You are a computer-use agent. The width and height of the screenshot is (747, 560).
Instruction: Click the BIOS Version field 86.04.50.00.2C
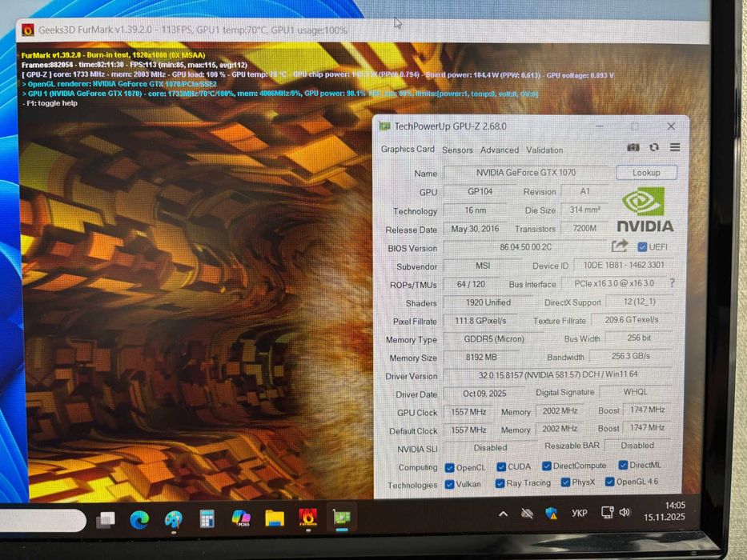tap(525, 247)
